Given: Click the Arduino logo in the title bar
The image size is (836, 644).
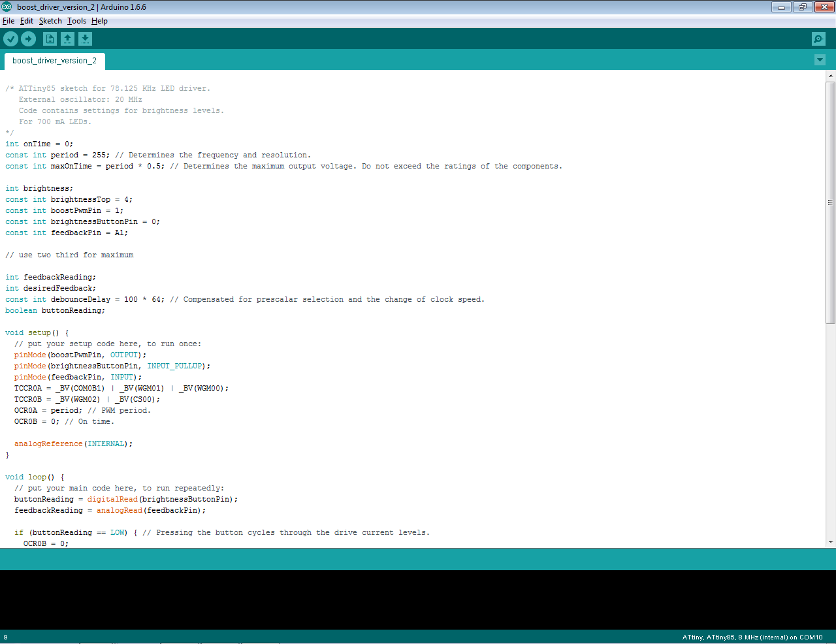Looking at the screenshot, I should [7, 7].
